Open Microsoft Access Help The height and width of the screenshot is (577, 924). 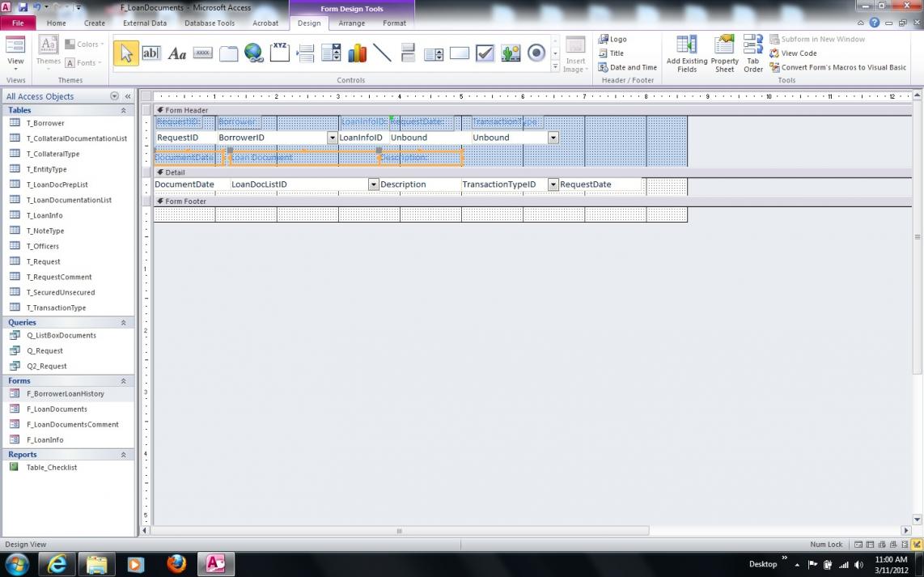[x=875, y=23]
